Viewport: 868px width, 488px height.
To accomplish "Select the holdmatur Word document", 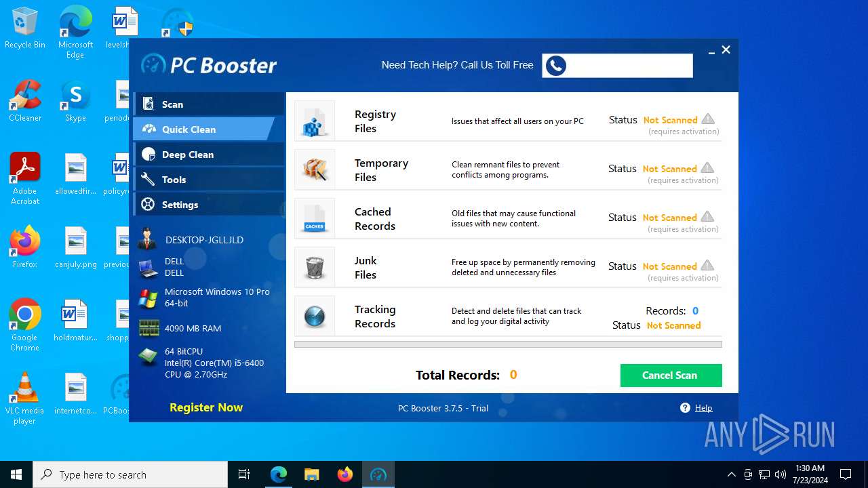I will (x=75, y=321).
